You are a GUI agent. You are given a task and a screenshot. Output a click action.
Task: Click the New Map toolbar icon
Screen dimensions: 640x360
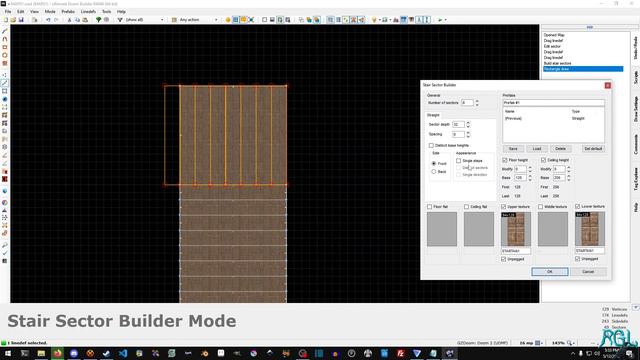point(6,20)
